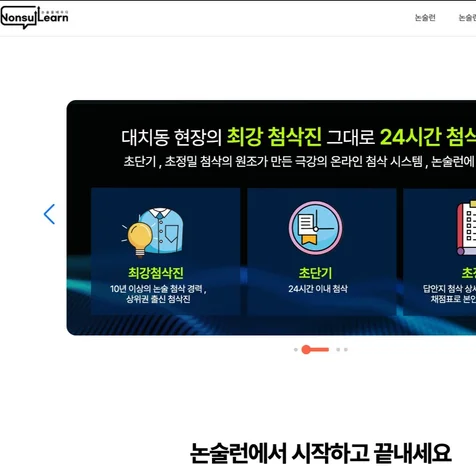Viewport: 476px width, 476px height.
Task: Select the active orange carousel indicator
Action: click(x=315, y=350)
